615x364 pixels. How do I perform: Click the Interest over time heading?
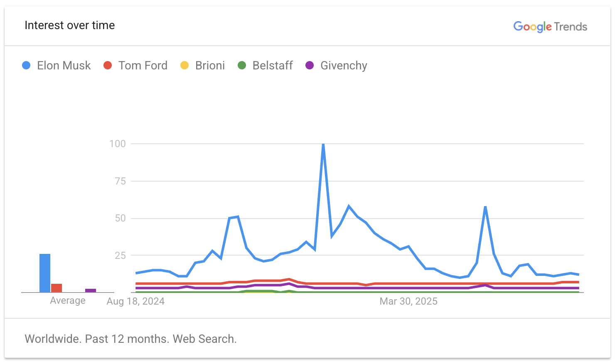[70, 25]
